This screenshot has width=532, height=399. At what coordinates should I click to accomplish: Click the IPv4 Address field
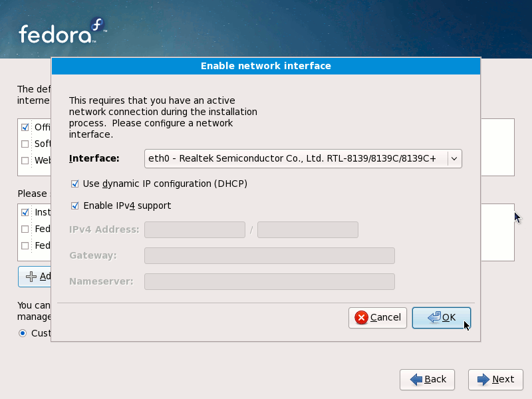point(195,229)
